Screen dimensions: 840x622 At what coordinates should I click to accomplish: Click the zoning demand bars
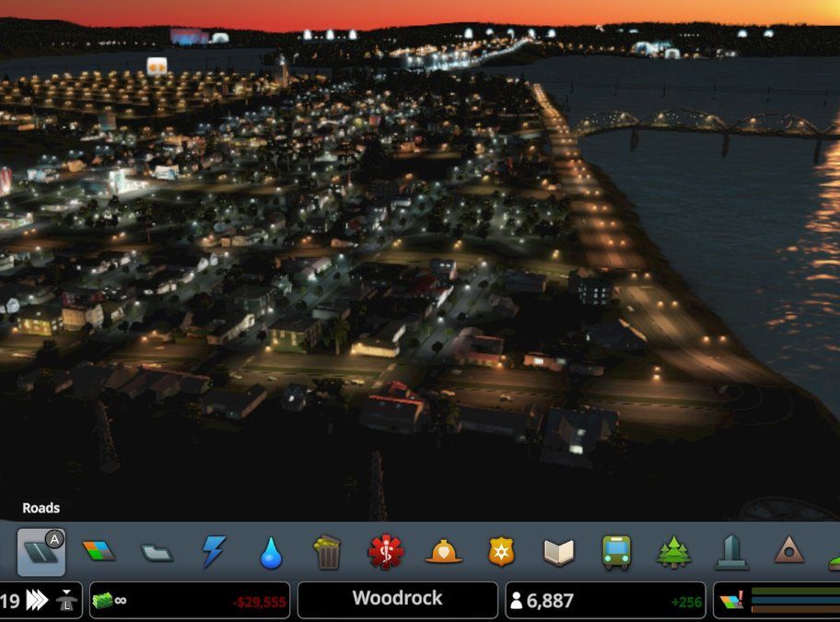[796, 600]
